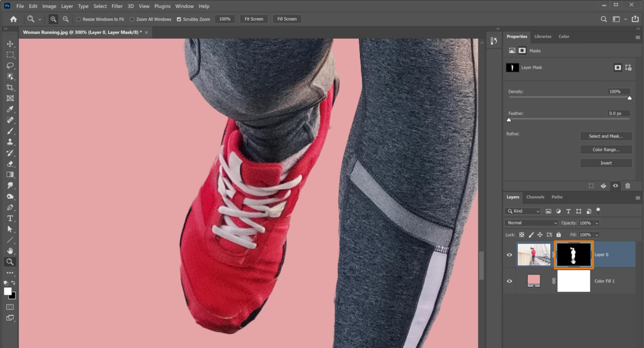Open the Opacity dropdown arrow
Viewport: 644px width, 348px height.
tap(597, 223)
